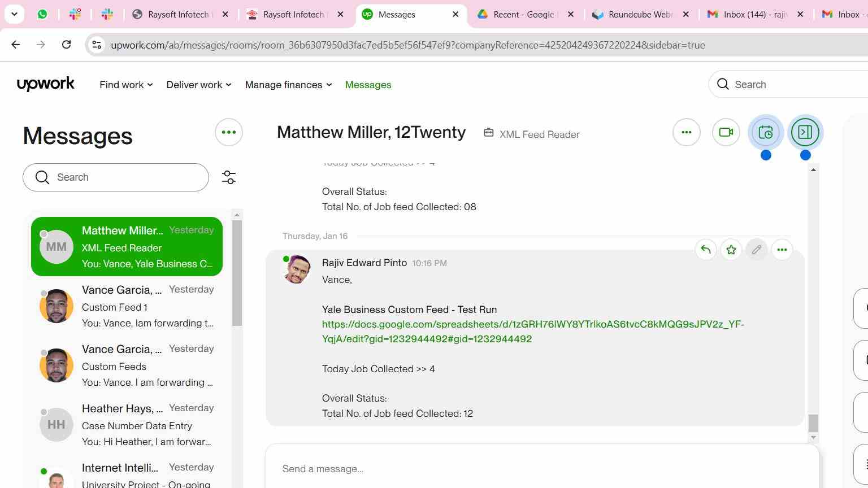
Task: Close the Recent - Google Drive tab
Action: 571,15
